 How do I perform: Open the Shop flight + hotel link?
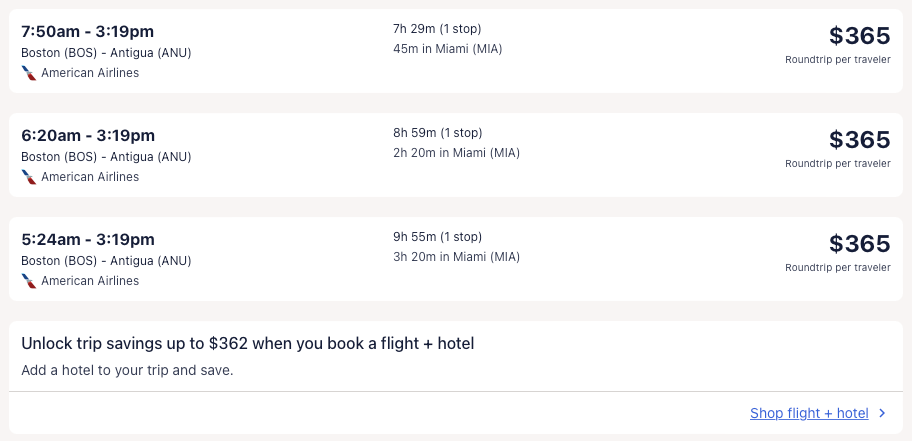click(x=809, y=413)
